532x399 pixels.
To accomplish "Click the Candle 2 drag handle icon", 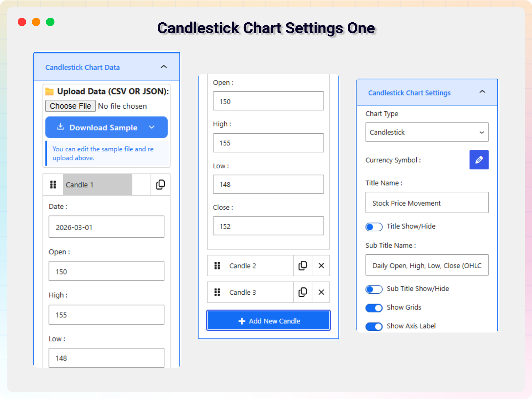I will tap(217, 266).
